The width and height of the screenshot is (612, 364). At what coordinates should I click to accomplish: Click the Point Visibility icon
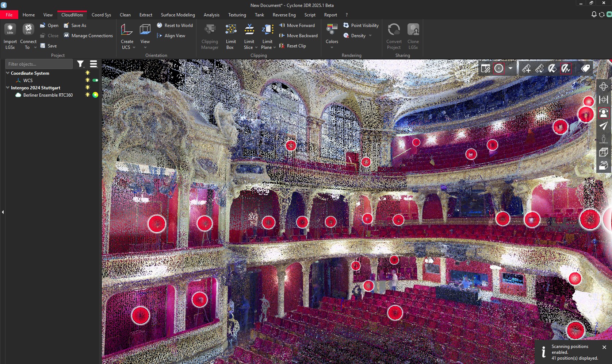pos(346,26)
